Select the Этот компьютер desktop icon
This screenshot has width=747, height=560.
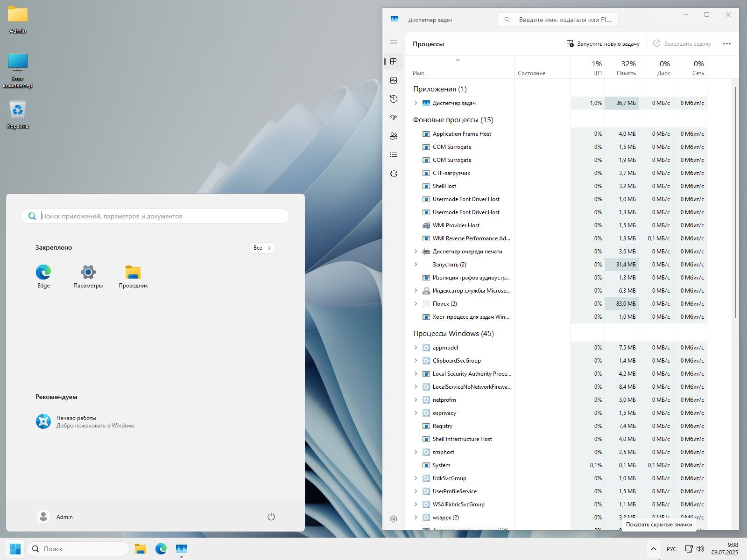point(18,70)
